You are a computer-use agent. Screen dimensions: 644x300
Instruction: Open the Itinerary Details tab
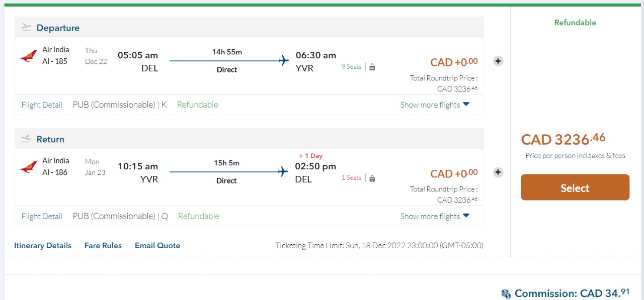pos(43,246)
